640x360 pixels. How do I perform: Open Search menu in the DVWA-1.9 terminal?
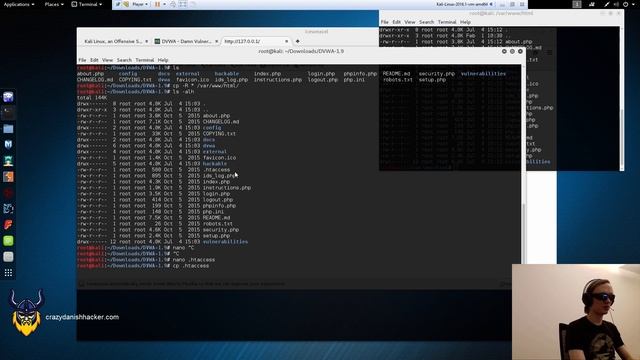[x=124, y=60]
